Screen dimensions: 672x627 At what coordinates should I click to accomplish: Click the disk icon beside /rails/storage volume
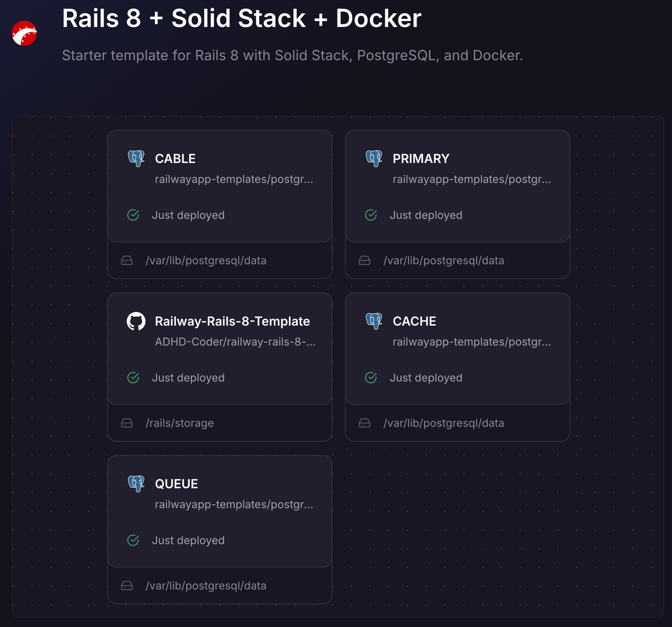[126, 423]
